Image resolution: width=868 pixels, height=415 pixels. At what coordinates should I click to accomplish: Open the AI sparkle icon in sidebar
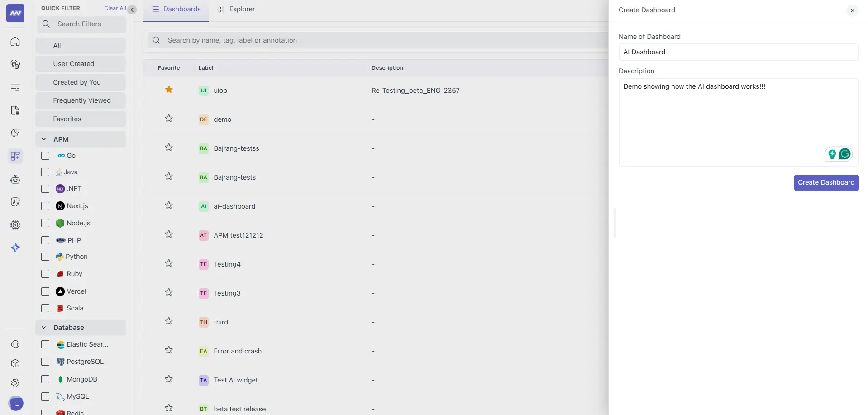click(15, 248)
